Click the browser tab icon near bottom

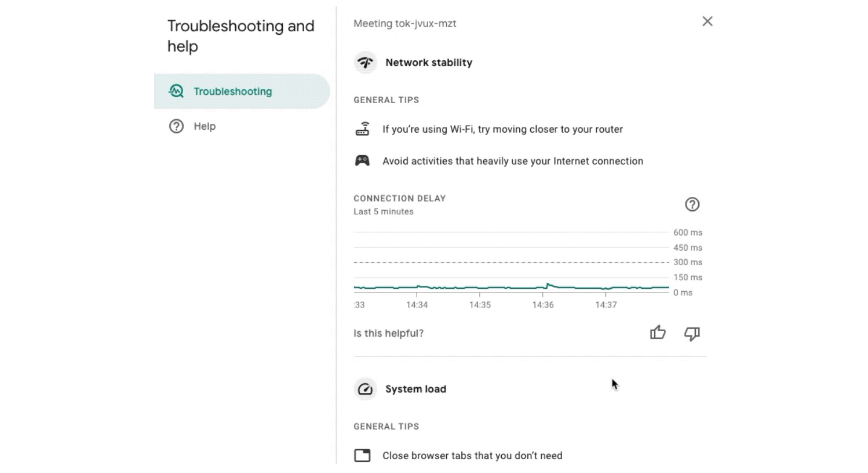(362, 456)
